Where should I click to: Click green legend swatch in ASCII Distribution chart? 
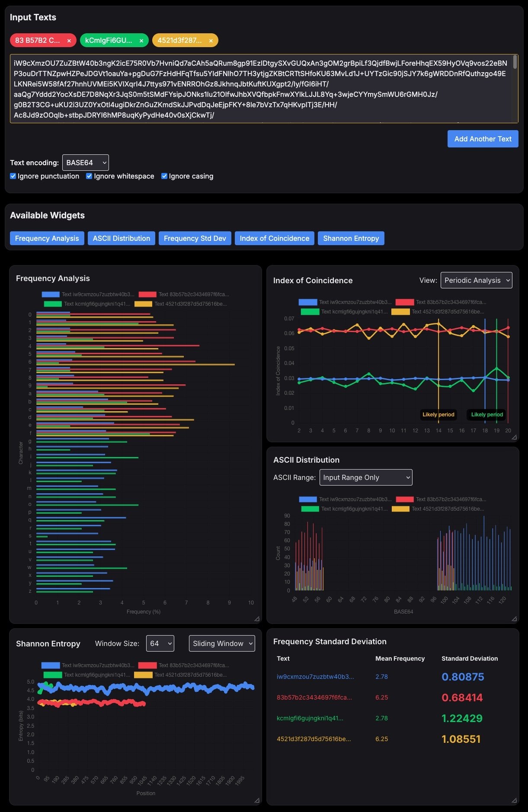(x=310, y=509)
